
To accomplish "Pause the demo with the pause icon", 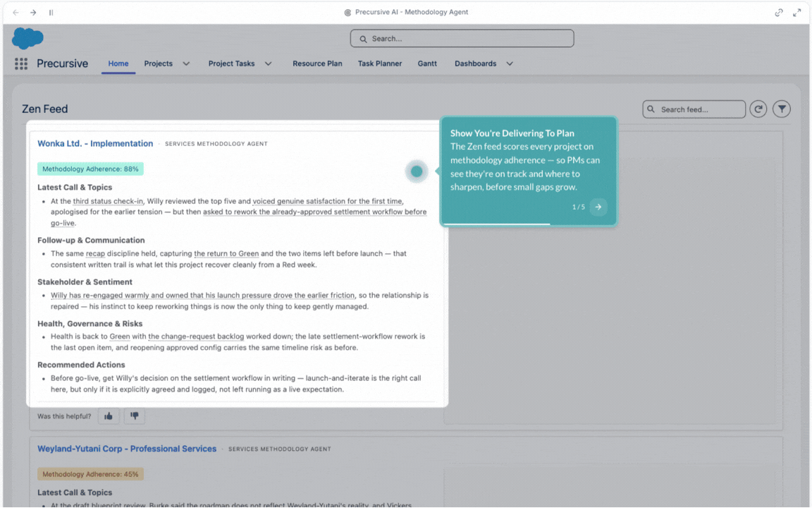I will [x=51, y=13].
